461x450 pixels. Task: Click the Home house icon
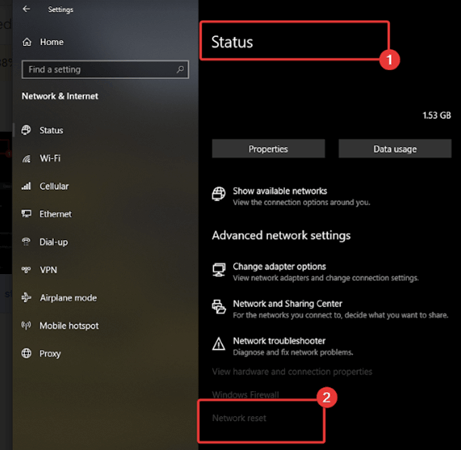(27, 42)
